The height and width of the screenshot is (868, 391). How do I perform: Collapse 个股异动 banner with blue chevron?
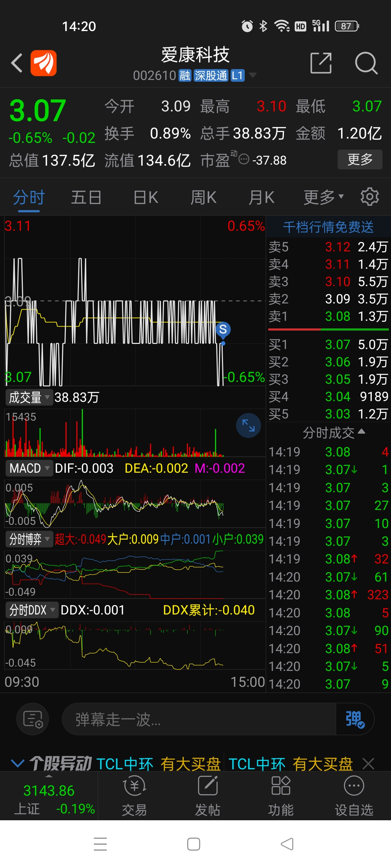click(x=18, y=763)
